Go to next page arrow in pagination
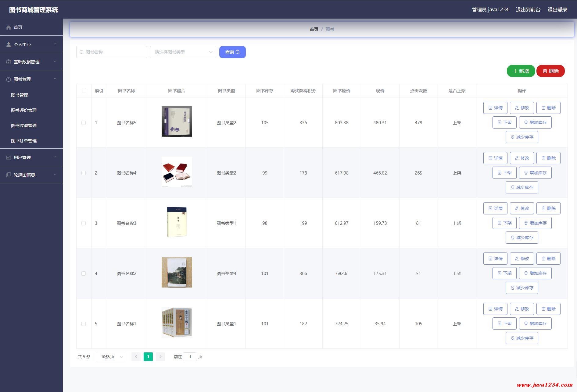Screen dimensions: 577x392 pyautogui.click(x=160, y=357)
